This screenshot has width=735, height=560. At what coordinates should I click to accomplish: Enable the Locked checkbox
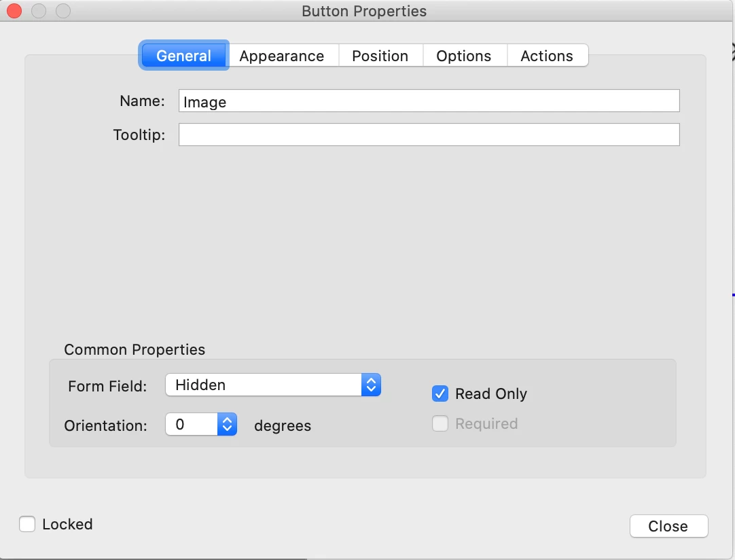pyautogui.click(x=27, y=524)
